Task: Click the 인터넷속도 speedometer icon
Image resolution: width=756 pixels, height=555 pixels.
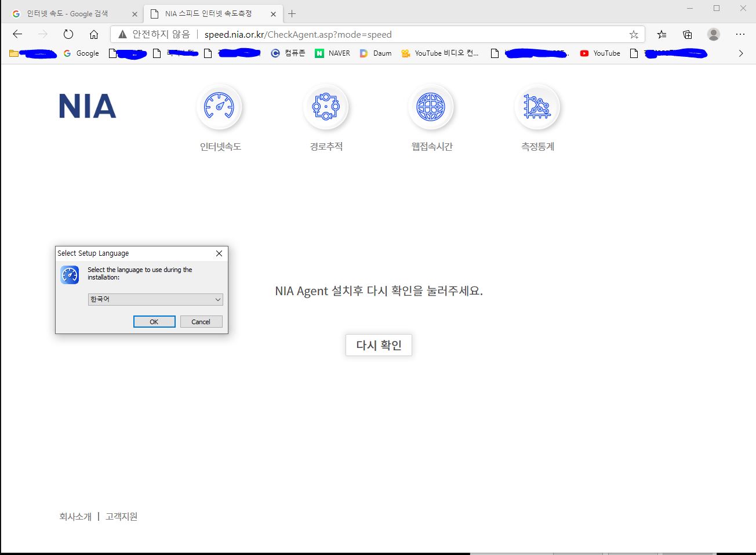Action: pos(219,107)
